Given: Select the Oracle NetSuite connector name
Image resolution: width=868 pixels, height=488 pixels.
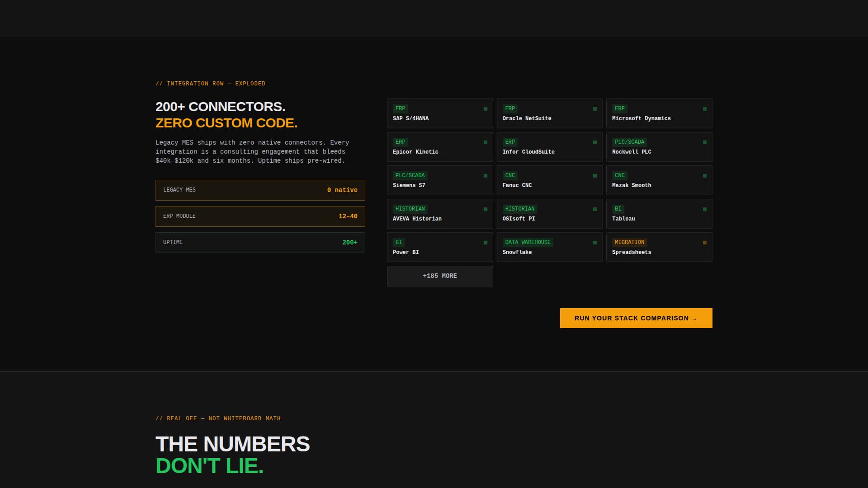Looking at the screenshot, I should 527,118.
